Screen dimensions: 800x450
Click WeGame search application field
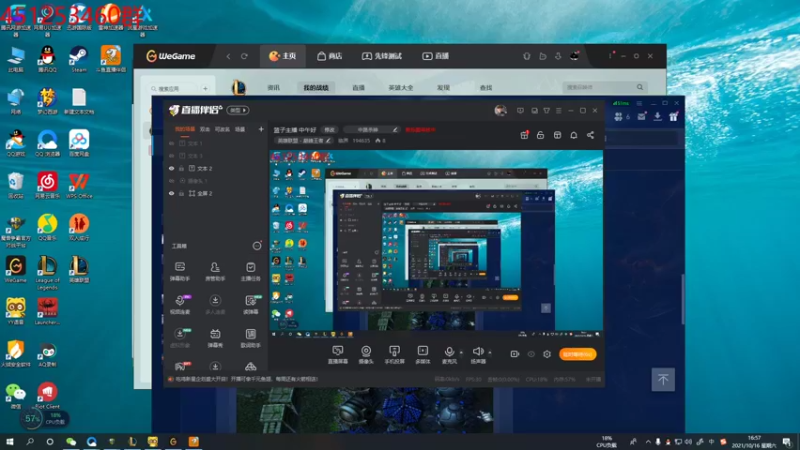pos(173,88)
